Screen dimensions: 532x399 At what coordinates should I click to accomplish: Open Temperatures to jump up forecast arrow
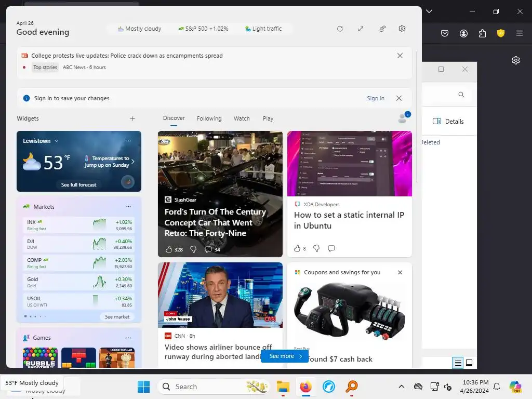132,162
